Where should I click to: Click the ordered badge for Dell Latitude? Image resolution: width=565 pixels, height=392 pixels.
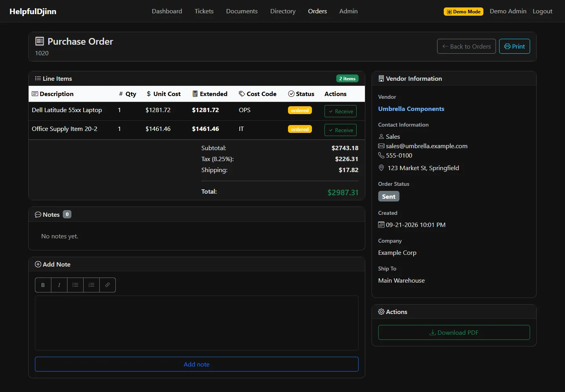pyautogui.click(x=300, y=111)
